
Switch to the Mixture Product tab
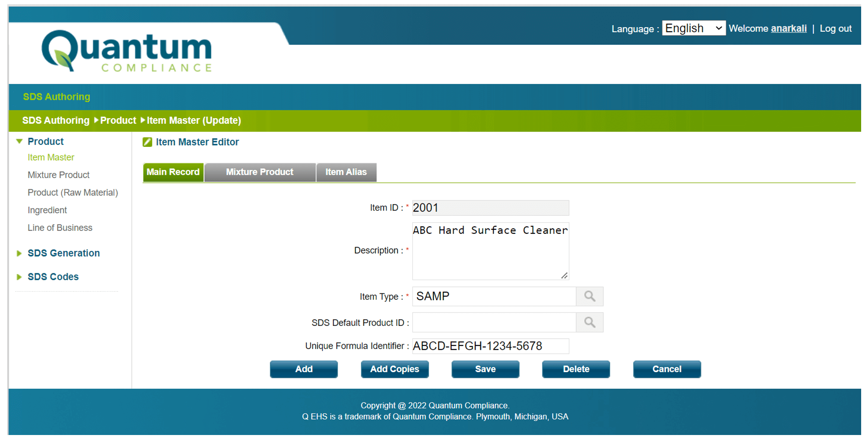pyautogui.click(x=260, y=172)
